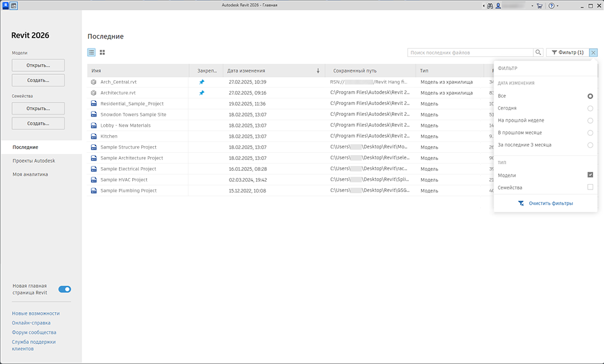Select the Все date radio button

590,96
